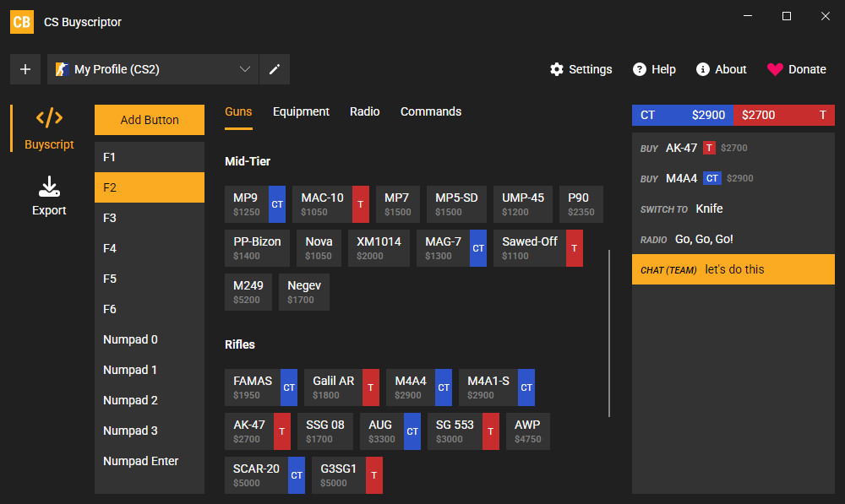
Task: Click the CB application logo
Action: tap(22, 22)
